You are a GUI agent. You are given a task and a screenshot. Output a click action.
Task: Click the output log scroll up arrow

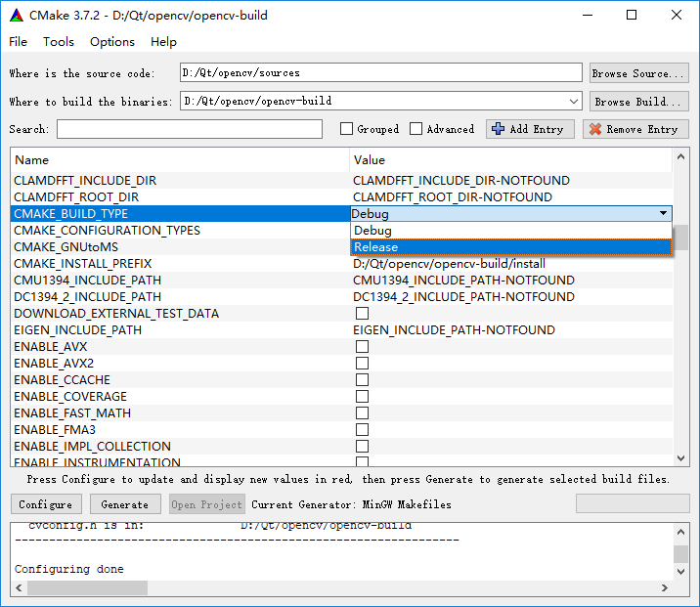pos(680,532)
